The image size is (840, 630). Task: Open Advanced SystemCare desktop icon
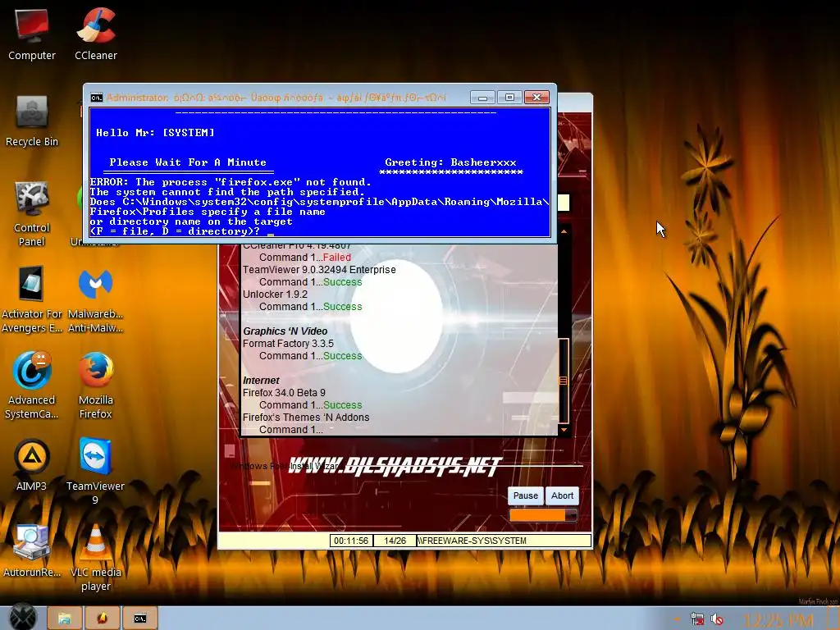(32, 386)
